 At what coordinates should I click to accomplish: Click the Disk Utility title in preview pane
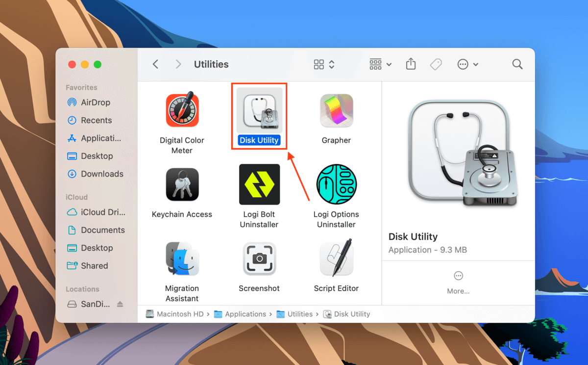[x=413, y=236]
